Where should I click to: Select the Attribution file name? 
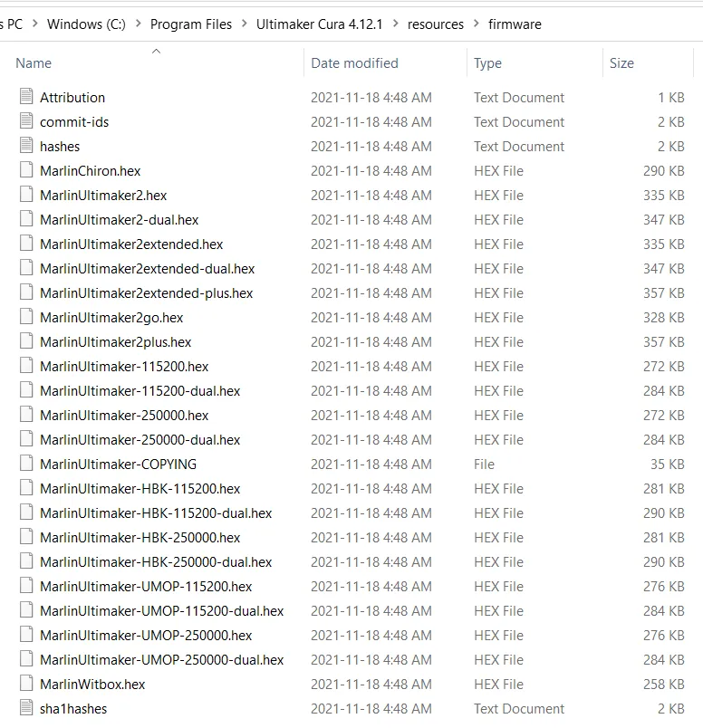click(x=72, y=98)
